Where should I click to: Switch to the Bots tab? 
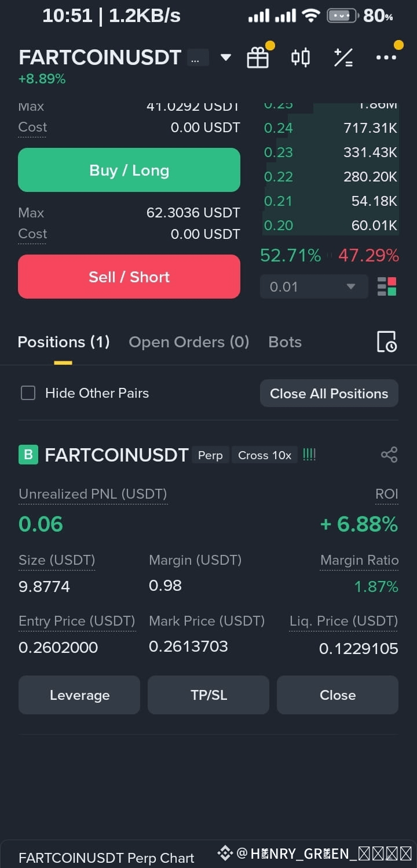285,342
